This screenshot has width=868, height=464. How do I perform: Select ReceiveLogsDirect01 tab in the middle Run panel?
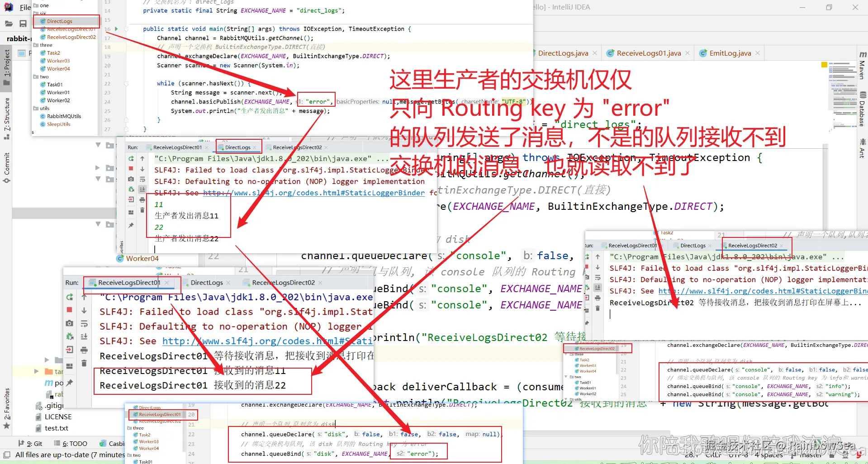point(177,147)
